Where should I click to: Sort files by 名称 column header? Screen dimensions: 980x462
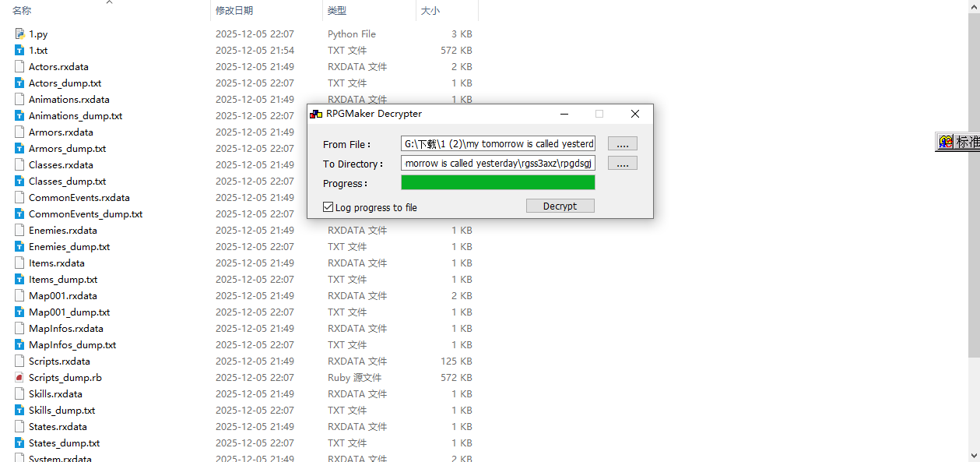click(22, 10)
